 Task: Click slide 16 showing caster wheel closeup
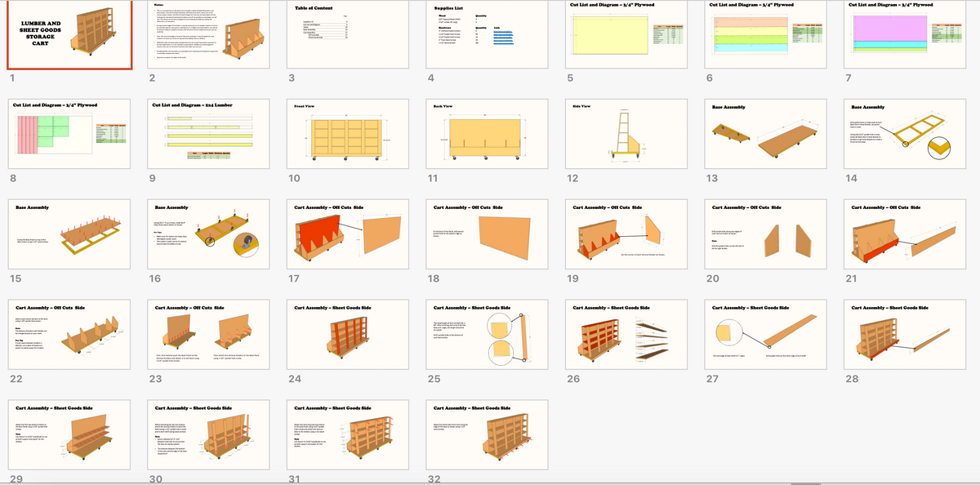click(x=207, y=233)
